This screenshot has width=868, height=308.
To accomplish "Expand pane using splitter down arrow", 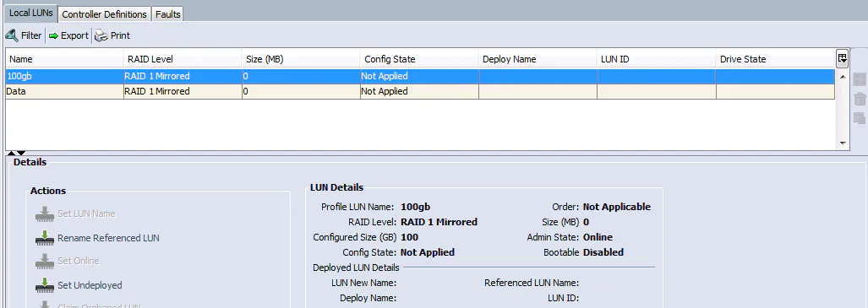I will 21,153.
